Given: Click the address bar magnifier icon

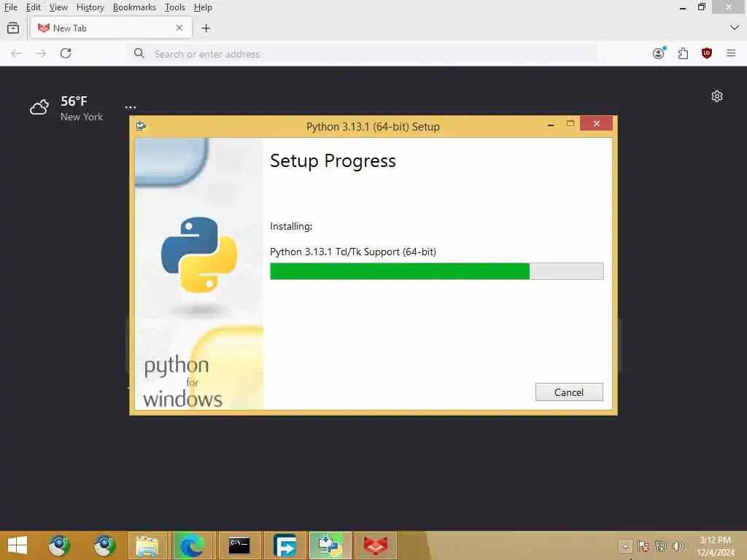Looking at the screenshot, I should click(x=139, y=53).
